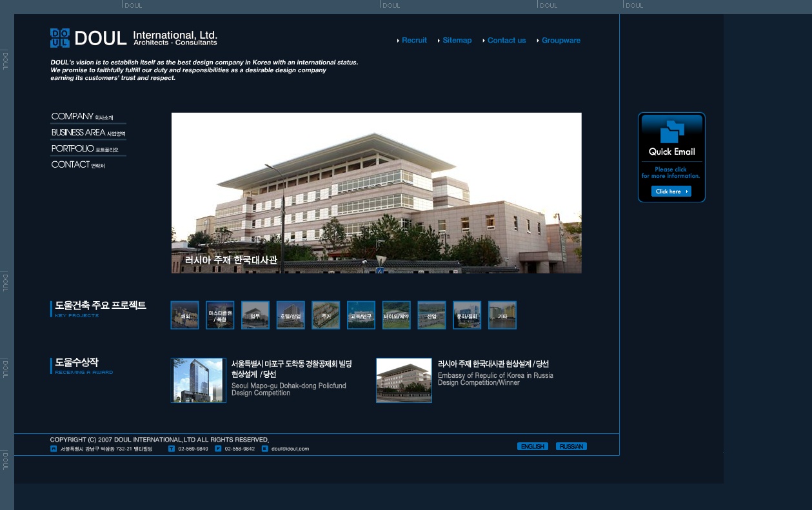Click the 도울건축 주요 프로젝트 heading
Viewport: 812px width, 510px height.
(x=101, y=306)
